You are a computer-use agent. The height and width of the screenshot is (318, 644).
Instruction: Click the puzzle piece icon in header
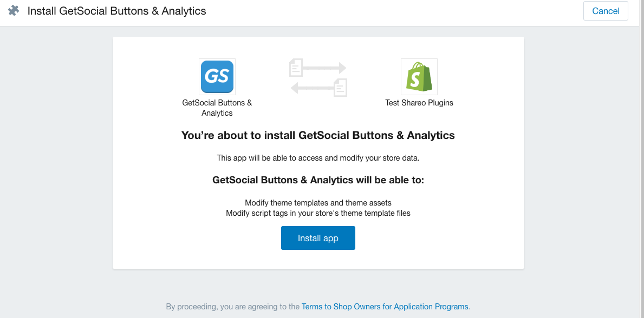[14, 11]
